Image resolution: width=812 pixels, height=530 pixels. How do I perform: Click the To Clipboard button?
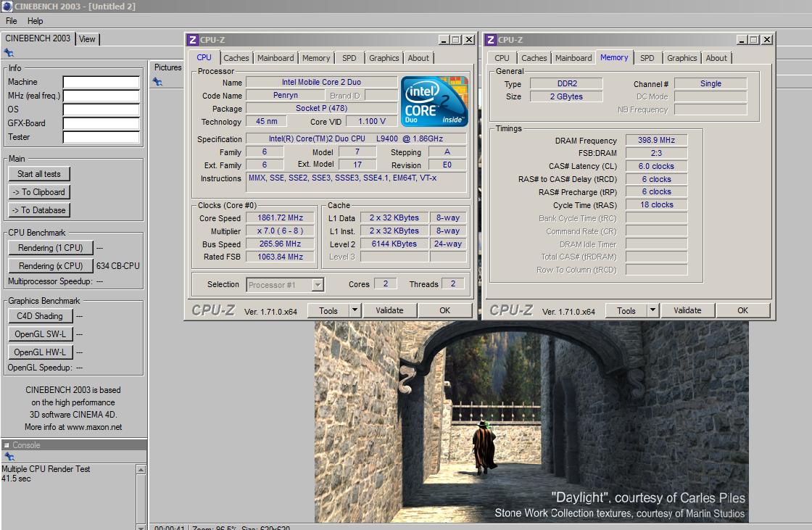[x=39, y=192]
